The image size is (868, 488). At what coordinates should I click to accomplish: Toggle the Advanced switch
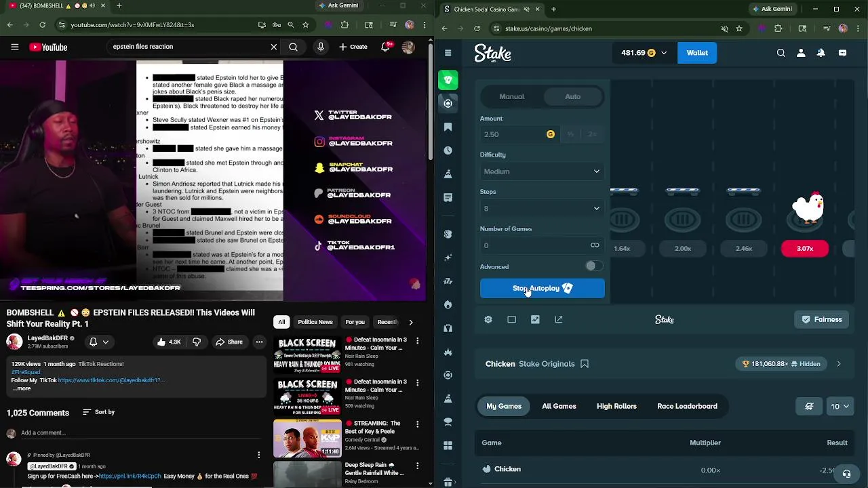tap(593, 266)
